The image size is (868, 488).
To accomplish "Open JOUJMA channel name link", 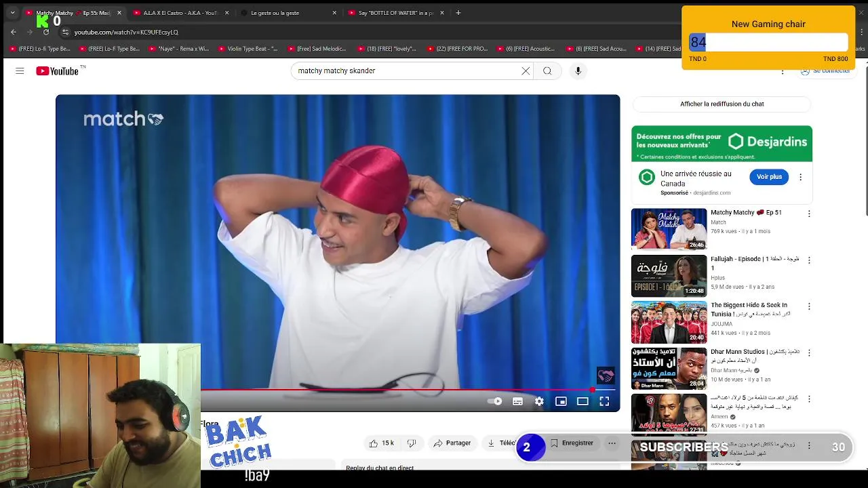I will tap(721, 324).
